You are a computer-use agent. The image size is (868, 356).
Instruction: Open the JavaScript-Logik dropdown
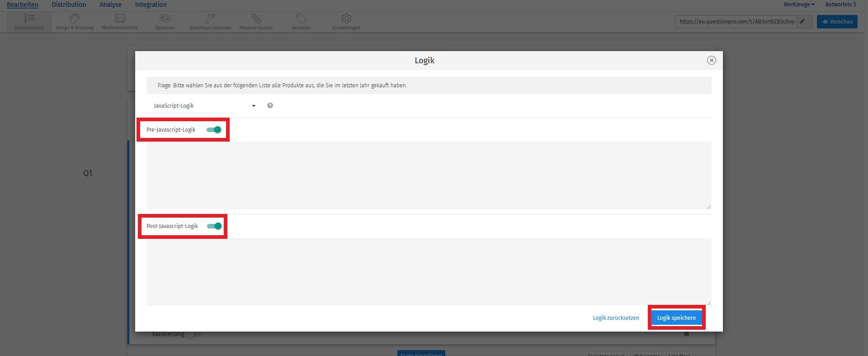click(x=205, y=105)
